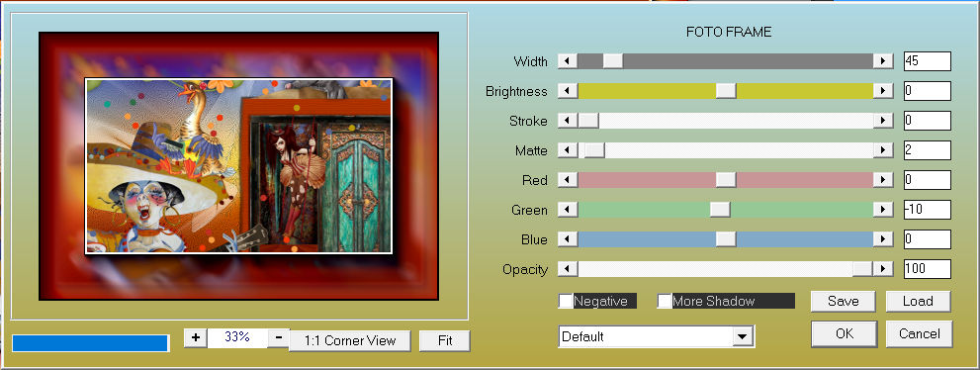
Task: Click the Fit preview button
Action: coord(445,340)
